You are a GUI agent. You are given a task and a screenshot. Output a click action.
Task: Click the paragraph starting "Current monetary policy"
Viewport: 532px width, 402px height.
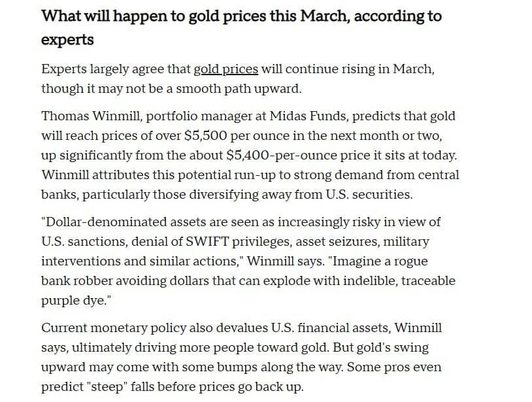[242, 357]
